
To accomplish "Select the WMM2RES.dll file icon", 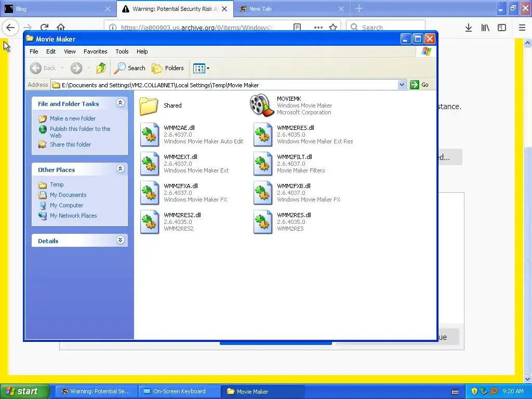I will point(263,222).
